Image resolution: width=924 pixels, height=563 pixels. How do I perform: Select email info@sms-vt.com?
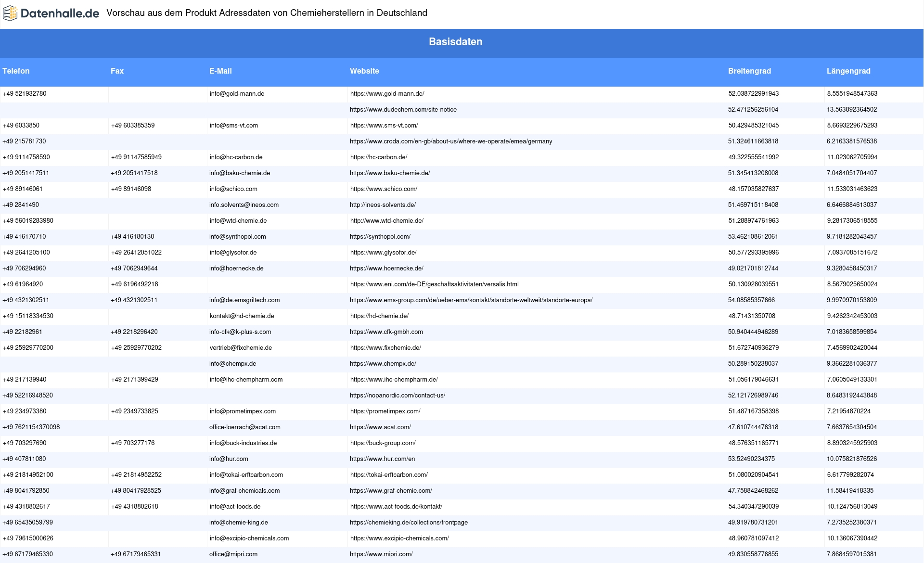coord(233,126)
